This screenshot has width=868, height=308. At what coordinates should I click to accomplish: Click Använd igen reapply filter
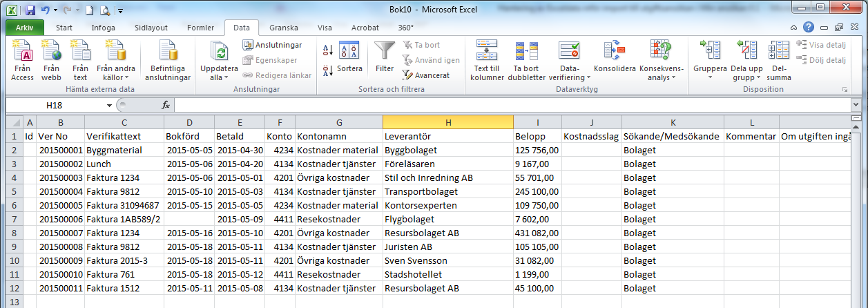(431, 60)
